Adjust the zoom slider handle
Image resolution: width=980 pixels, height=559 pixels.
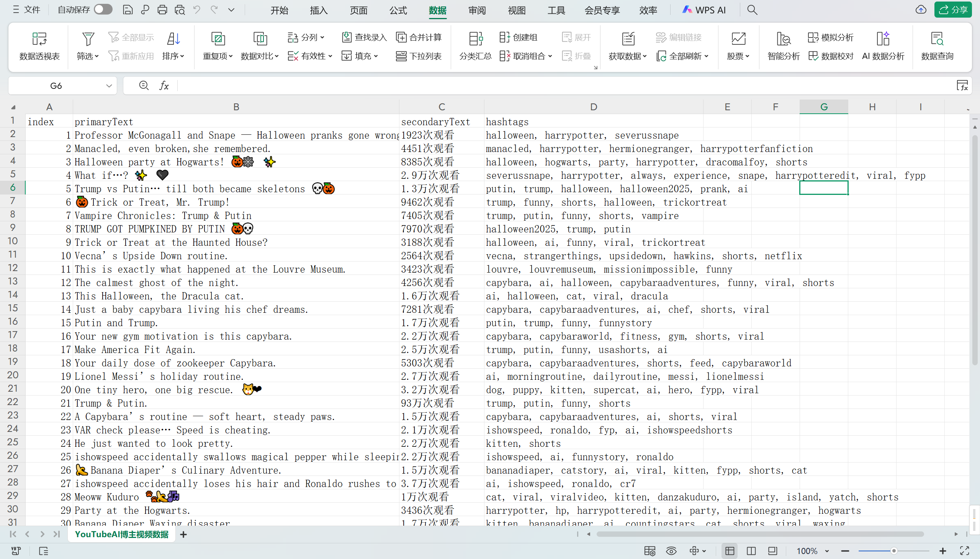[x=893, y=551]
